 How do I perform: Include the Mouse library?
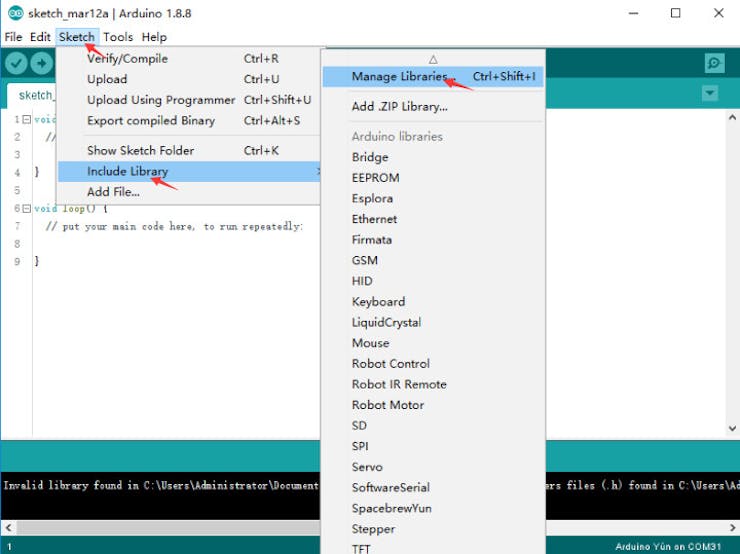(433, 343)
